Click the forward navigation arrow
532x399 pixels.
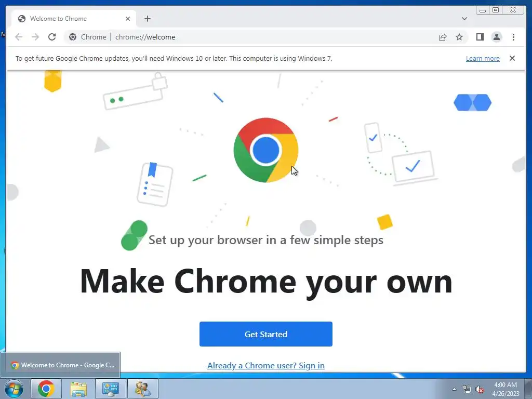pyautogui.click(x=35, y=37)
